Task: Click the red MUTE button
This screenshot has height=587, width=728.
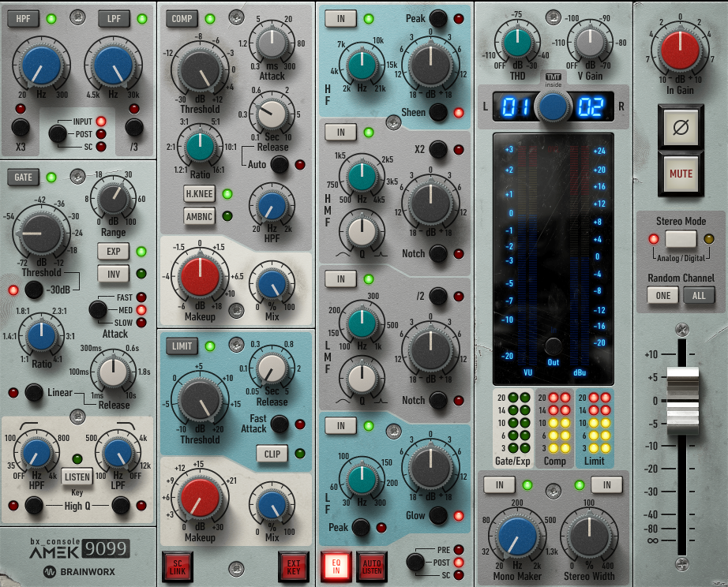Action: point(681,174)
